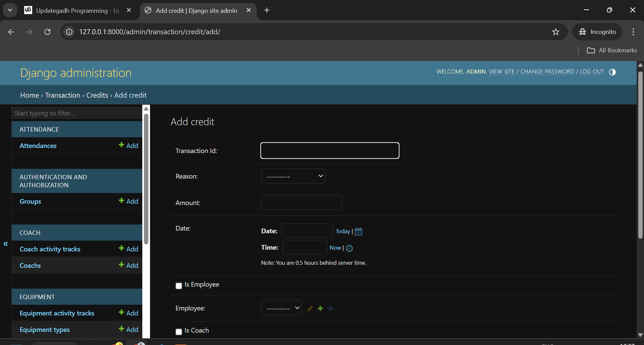The width and height of the screenshot is (644, 345).
Task: Add a new employee via plus icon
Action: (x=320, y=308)
